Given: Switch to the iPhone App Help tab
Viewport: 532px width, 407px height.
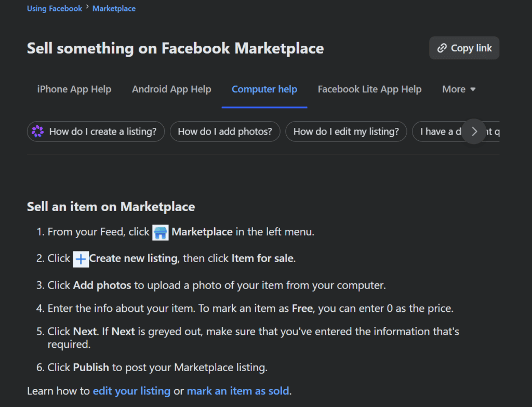Looking at the screenshot, I should click(x=74, y=89).
